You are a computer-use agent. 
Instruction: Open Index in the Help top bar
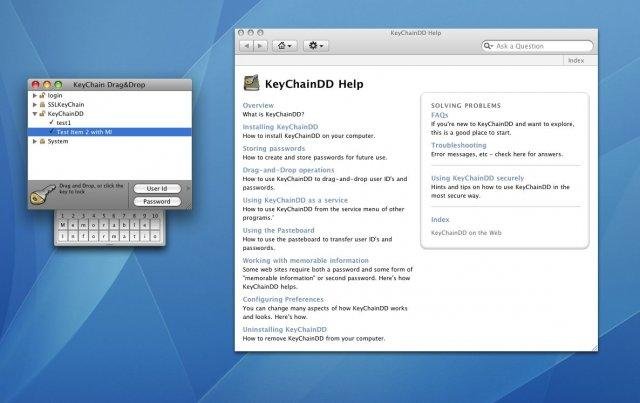coord(576,60)
